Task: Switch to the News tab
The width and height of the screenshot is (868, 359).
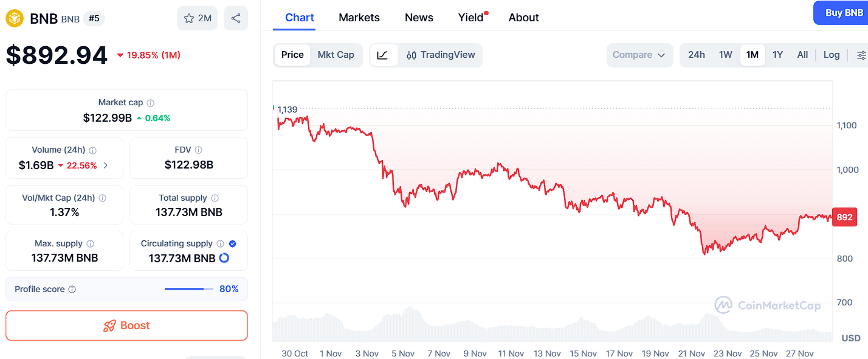Action: (419, 18)
